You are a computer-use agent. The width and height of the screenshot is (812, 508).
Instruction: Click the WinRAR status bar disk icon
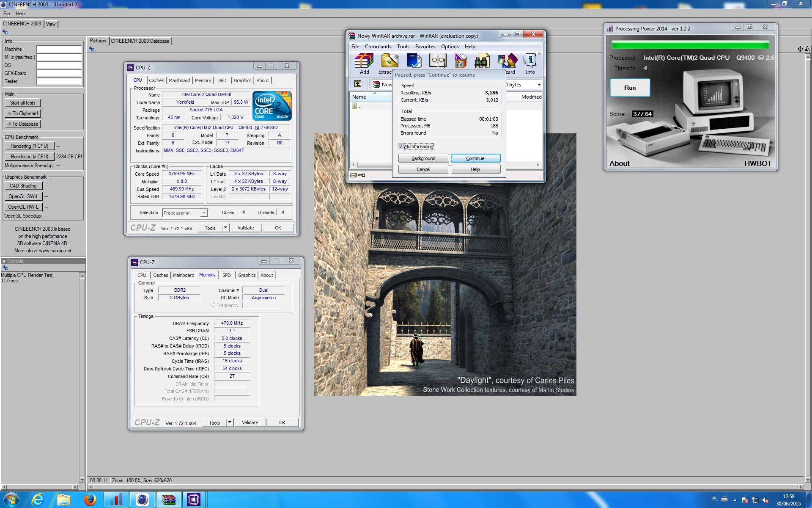354,175
